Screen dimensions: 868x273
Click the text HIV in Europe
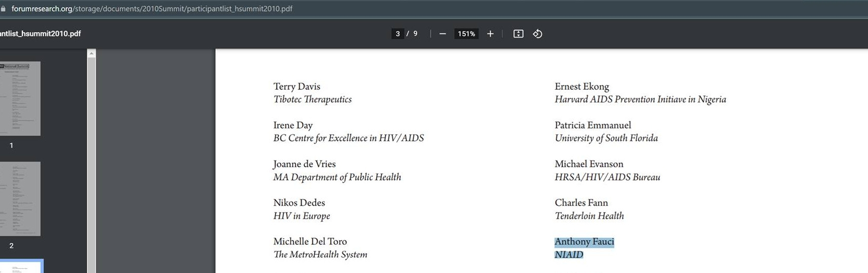[302, 216]
